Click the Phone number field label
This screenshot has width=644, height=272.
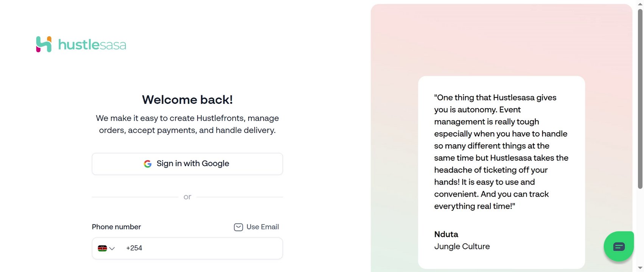116,227
